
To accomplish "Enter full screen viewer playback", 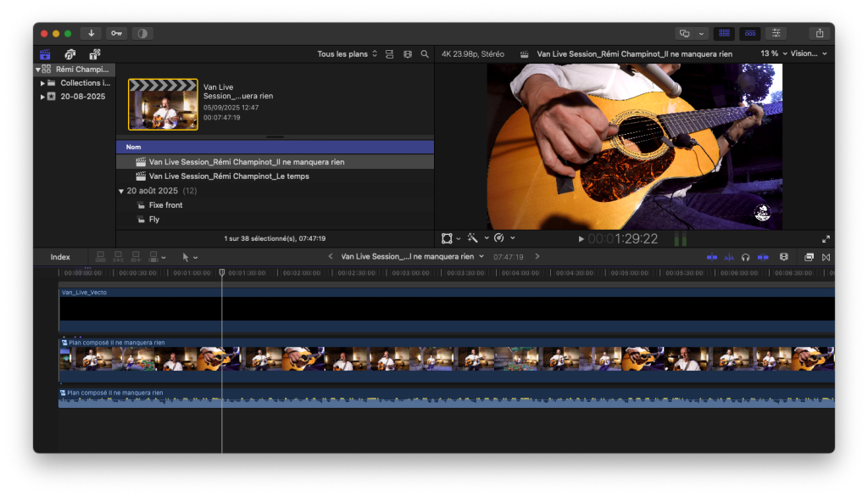I will pos(826,239).
